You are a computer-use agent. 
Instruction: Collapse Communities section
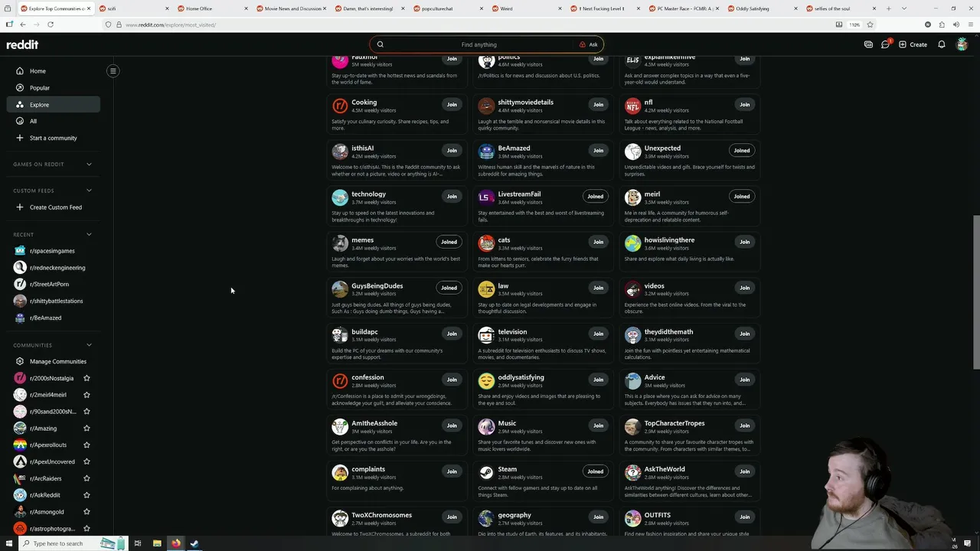(x=89, y=345)
